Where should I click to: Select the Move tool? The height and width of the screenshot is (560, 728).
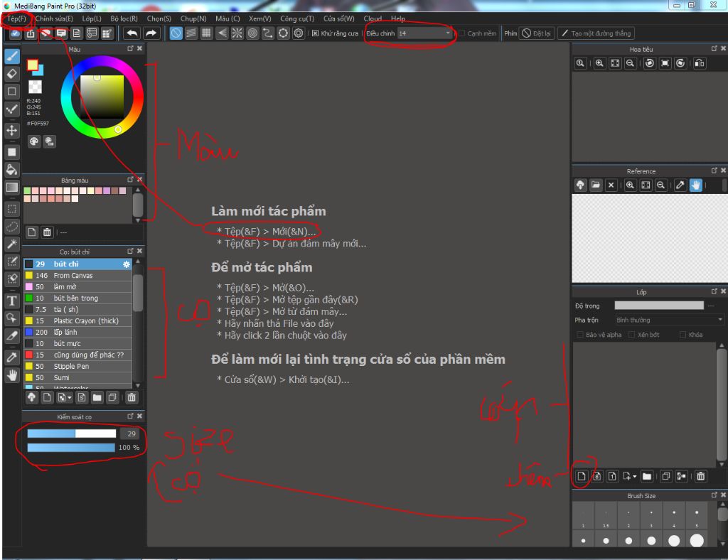[x=12, y=130]
